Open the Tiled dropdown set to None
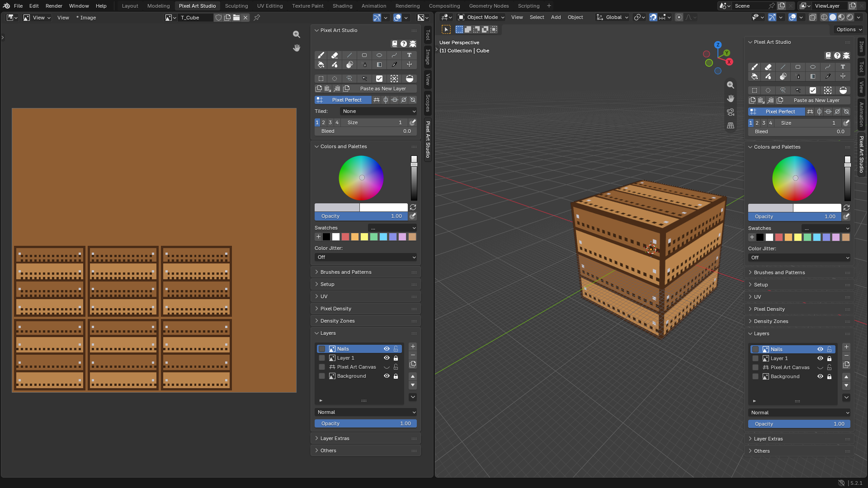Viewport: 868px width, 488px height. pyautogui.click(x=378, y=111)
